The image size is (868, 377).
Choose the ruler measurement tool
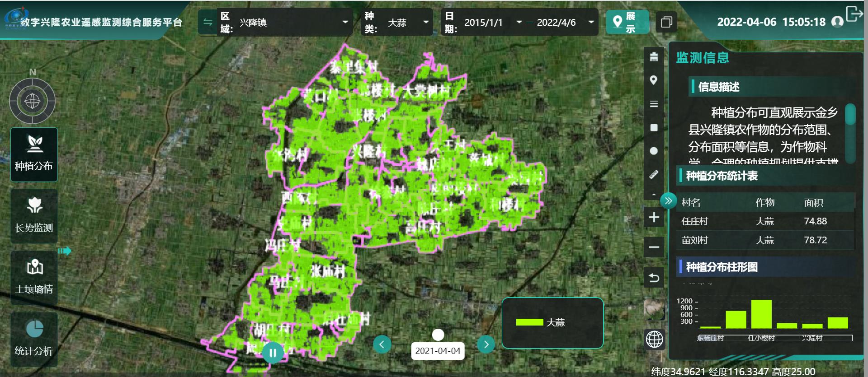point(653,174)
